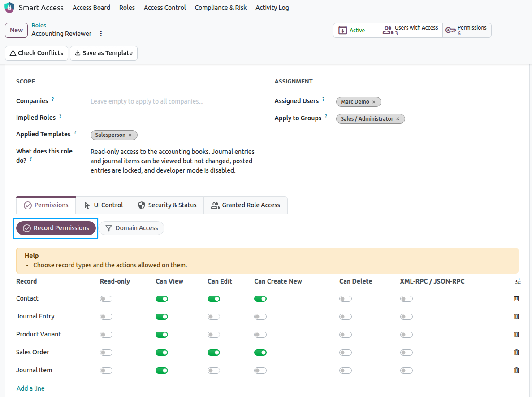Remove the Product Variant row with trash icon
Viewport: 532px width, 397px height.
pyautogui.click(x=516, y=335)
